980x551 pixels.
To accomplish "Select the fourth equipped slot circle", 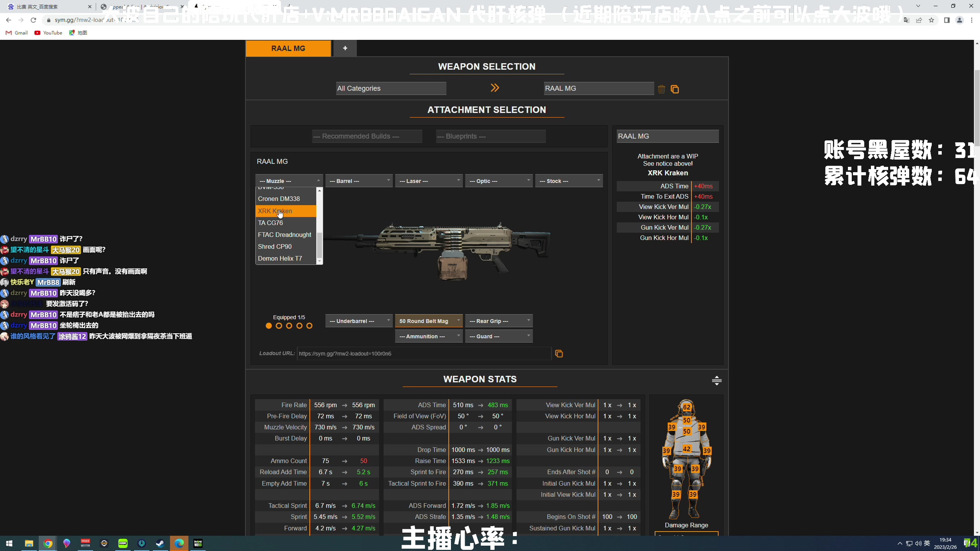I will (299, 326).
